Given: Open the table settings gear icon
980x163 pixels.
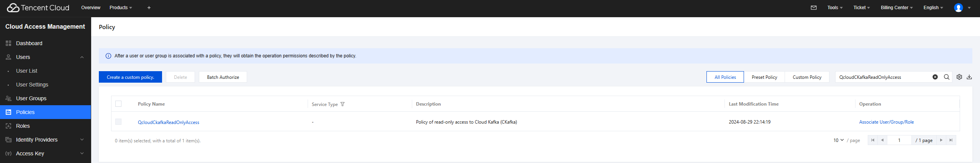Looking at the screenshot, I should [959, 77].
